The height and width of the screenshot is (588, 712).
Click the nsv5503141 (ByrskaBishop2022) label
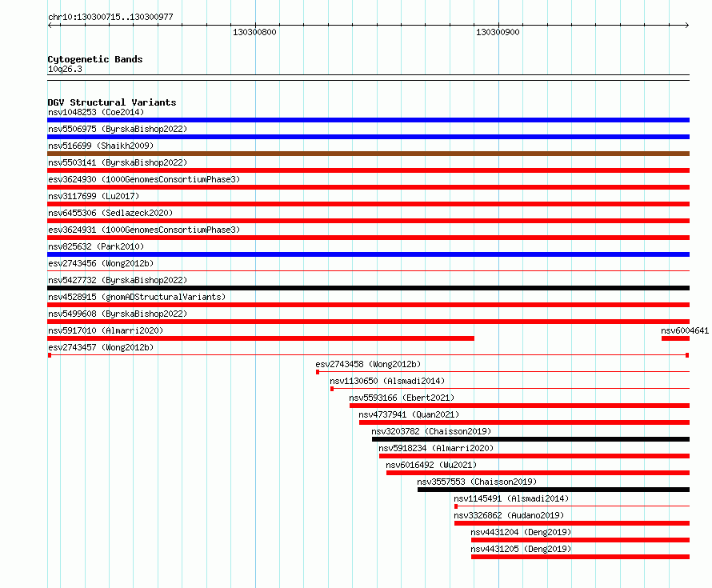(x=118, y=162)
